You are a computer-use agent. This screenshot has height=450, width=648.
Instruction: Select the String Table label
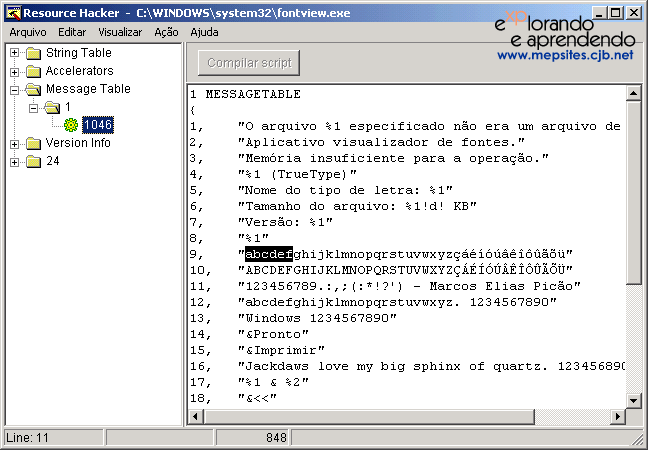pyautogui.click(x=79, y=53)
